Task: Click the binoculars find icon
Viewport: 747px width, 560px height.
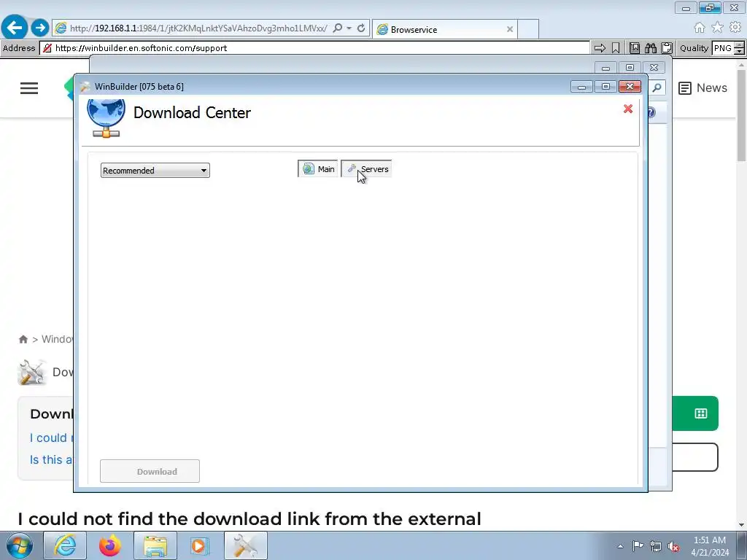Action: click(x=650, y=48)
